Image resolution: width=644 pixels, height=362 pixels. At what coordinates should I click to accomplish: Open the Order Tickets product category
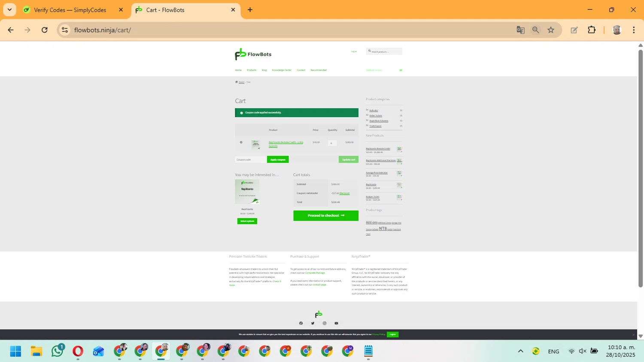tap(376, 116)
